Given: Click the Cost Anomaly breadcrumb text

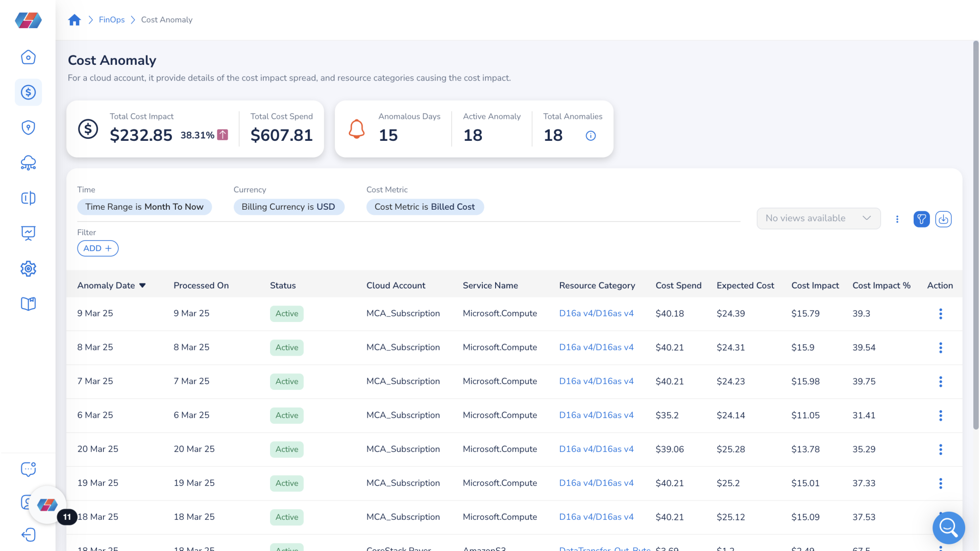Looking at the screenshot, I should pos(166,20).
